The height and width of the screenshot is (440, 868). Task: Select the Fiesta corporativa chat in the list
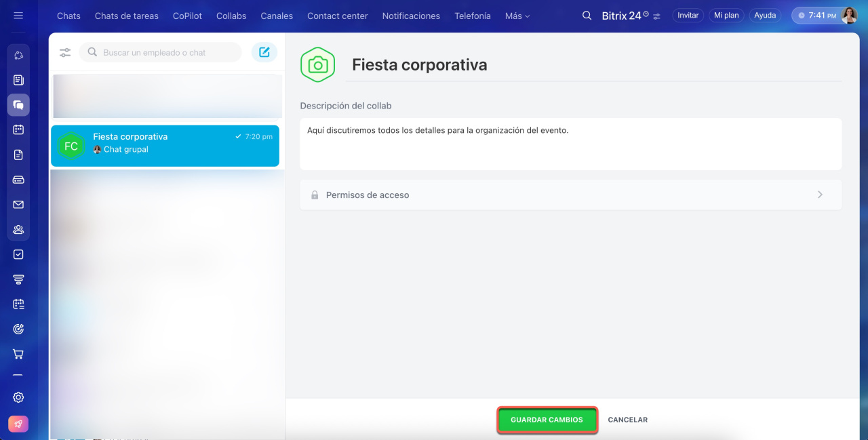point(165,146)
